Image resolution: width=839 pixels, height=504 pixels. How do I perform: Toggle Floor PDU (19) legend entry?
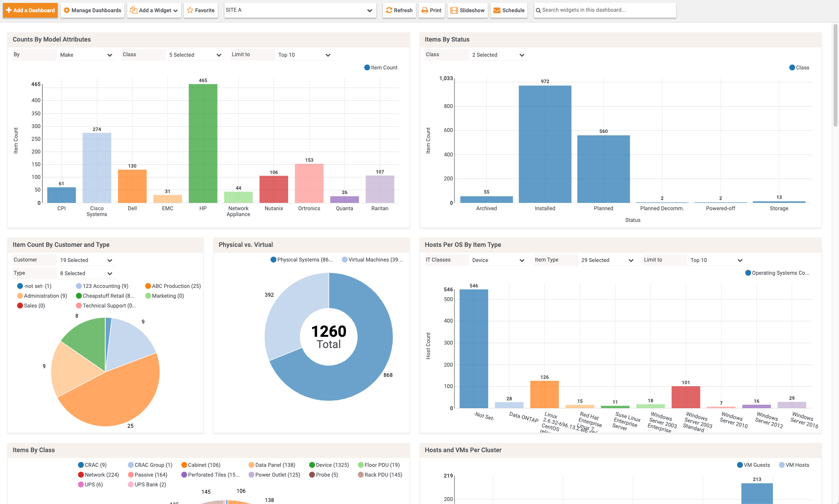[x=379, y=465]
